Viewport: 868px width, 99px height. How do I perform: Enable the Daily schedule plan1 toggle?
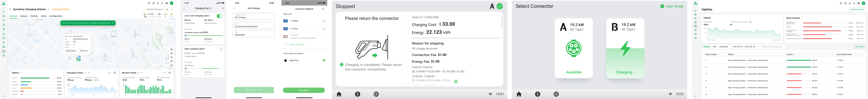220,49
